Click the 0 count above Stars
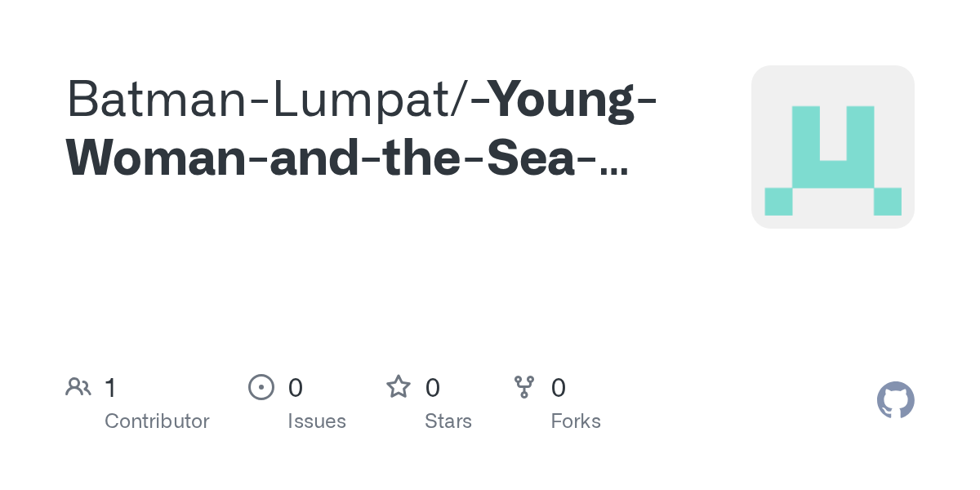980x490 pixels. coord(433,387)
